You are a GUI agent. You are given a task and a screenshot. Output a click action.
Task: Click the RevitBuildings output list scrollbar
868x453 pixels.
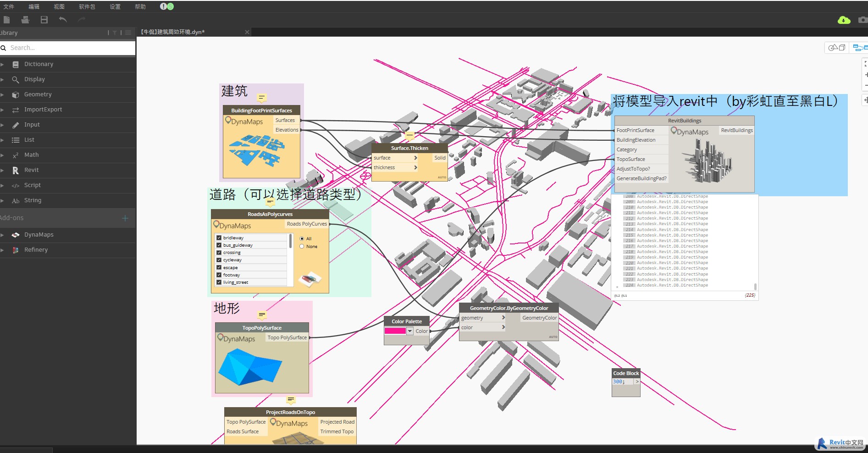[x=755, y=287]
